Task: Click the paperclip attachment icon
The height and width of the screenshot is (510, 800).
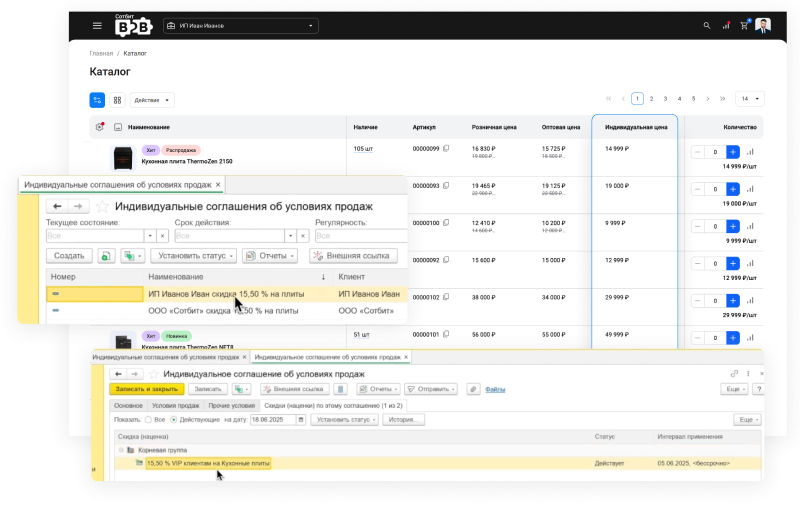Action: pyautogui.click(x=472, y=389)
